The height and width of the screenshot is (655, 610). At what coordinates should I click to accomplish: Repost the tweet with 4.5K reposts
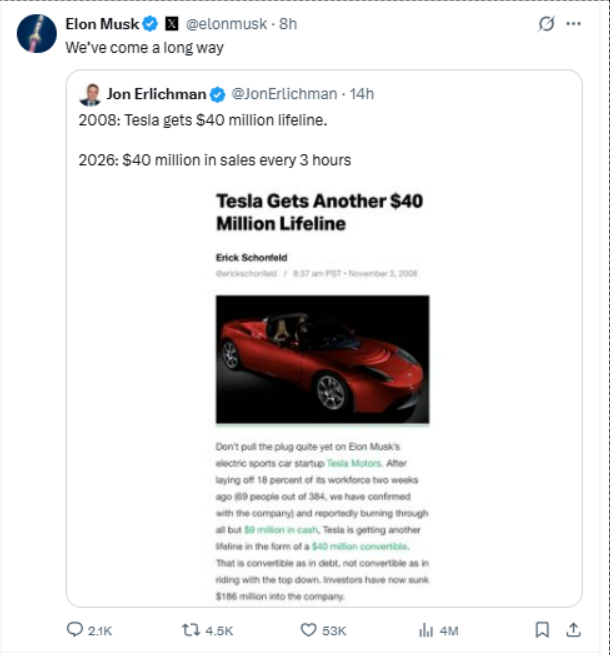pyautogui.click(x=190, y=630)
